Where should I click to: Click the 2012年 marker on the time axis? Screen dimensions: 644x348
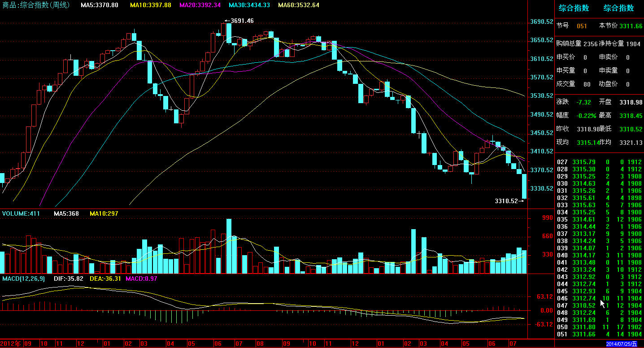[11, 344]
